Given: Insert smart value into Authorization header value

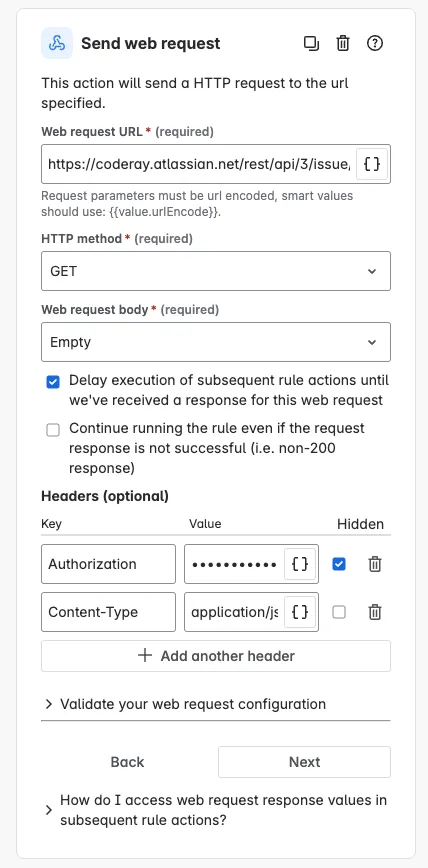Looking at the screenshot, I should [x=300, y=564].
